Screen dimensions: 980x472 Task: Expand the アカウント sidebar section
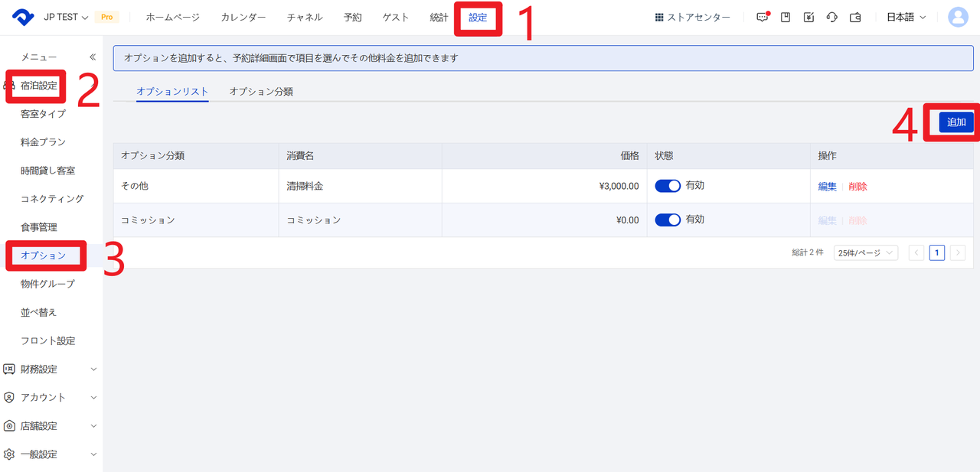tap(51, 397)
